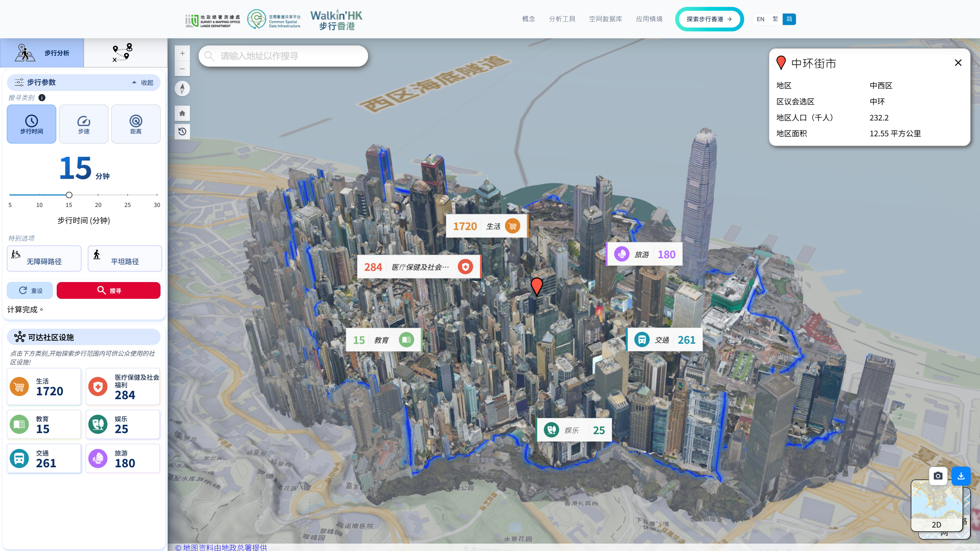The height and width of the screenshot is (551, 980).
Task: Open the 分析工具 menu
Action: click(562, 19)
